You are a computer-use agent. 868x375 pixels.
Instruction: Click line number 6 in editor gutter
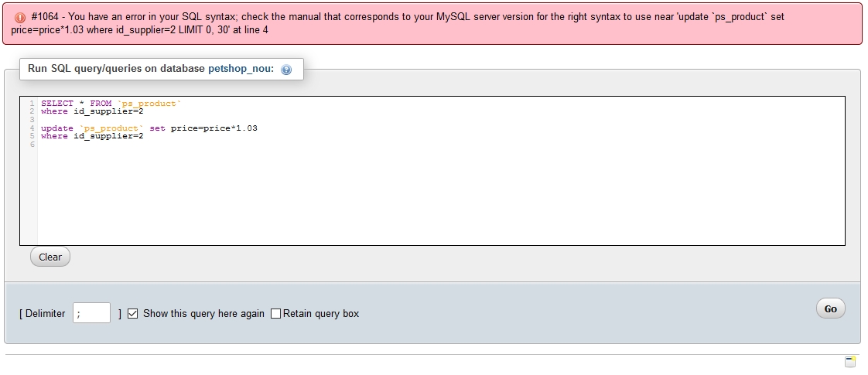pos(32,145)
